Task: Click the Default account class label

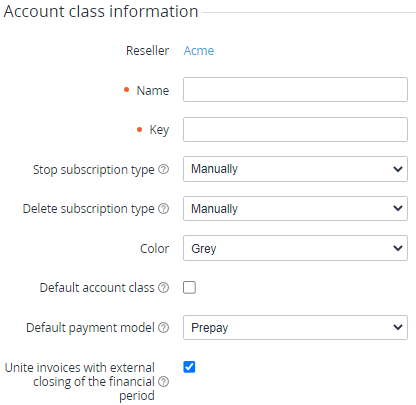Action: [x=97, y=288]
